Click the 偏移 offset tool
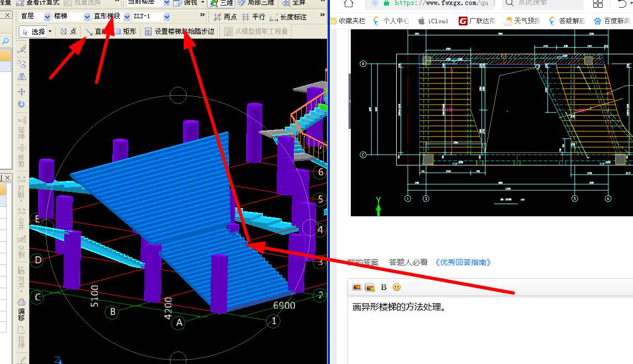 click(x=22, y=309)
